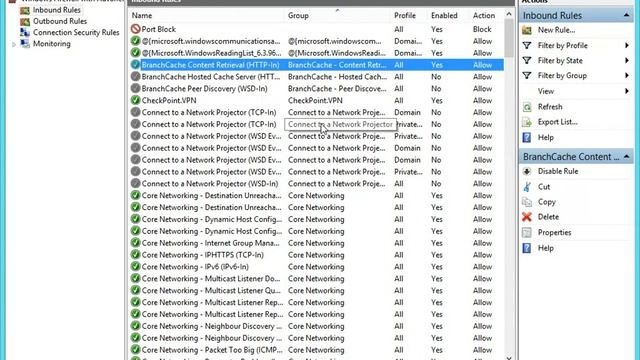Click the Copy icon in Actions
Viewport: 640px width, 360px height.
point(527,202)
